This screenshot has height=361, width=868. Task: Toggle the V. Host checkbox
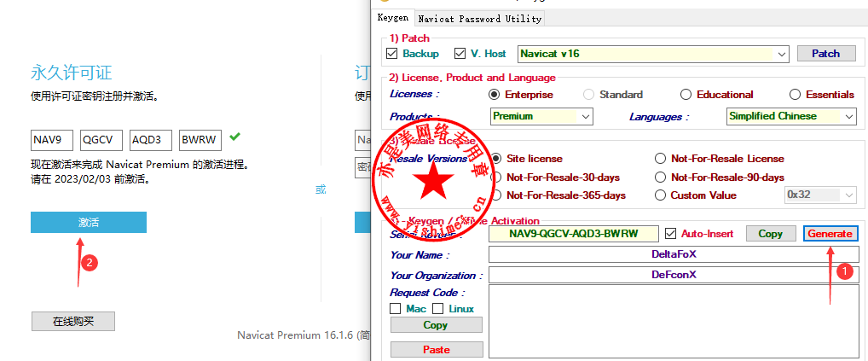[x=460, y=54]
